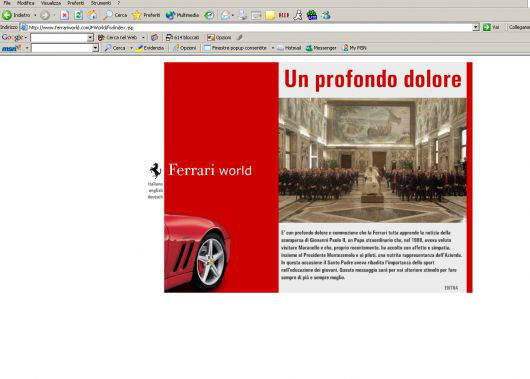530x379 pixels.
Task: Click the yellow notes icon in the toolbar
Action: click(270, 15)
